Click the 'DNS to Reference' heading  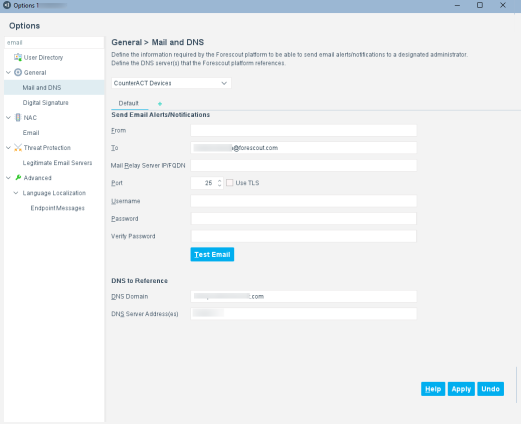139,281
